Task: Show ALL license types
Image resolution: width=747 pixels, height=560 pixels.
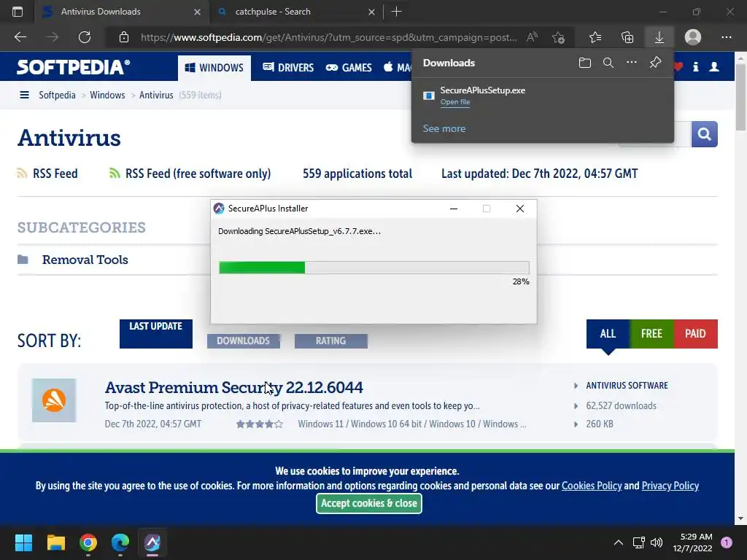Action: (608, 334)
